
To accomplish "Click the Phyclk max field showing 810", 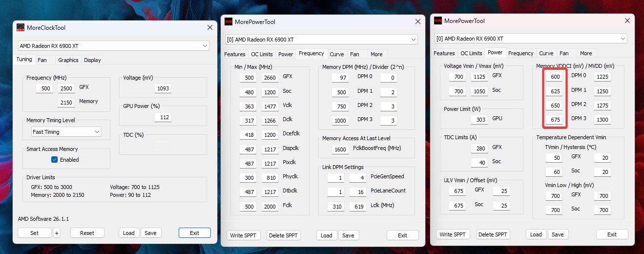I will 270,178.
